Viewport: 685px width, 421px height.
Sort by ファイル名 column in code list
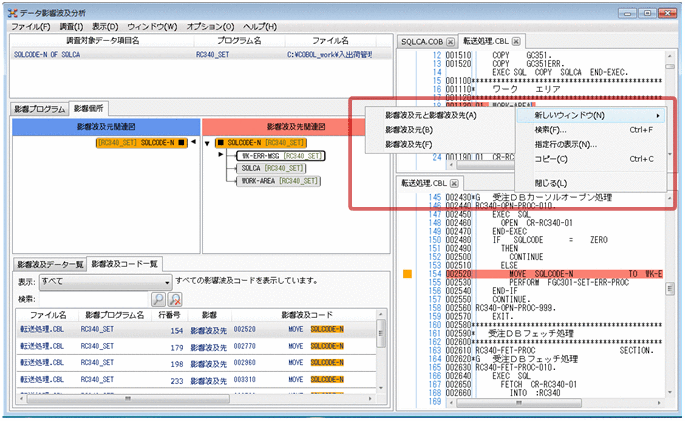[x=48, y=315]
